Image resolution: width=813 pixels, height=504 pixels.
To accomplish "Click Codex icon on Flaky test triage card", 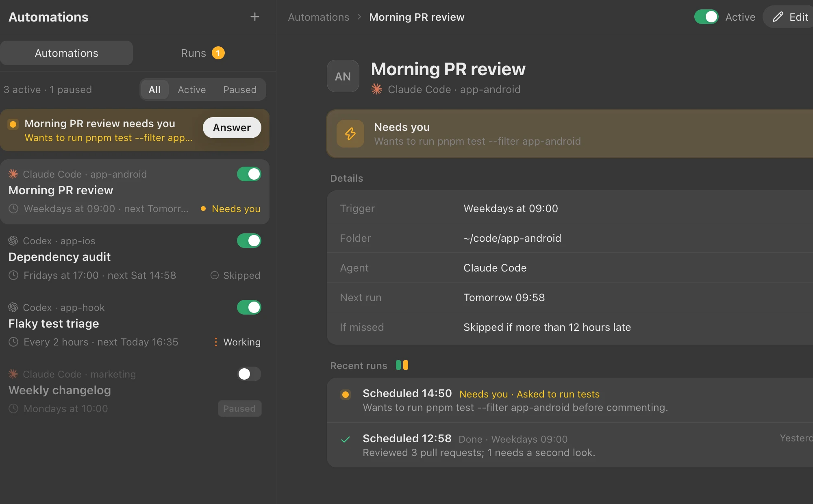I will (13, 307).
